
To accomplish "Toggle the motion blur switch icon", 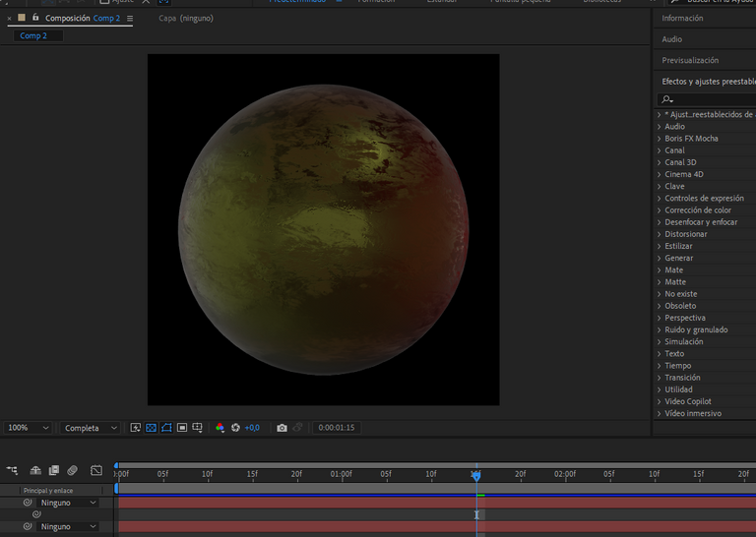I will (x=72, y=470).
